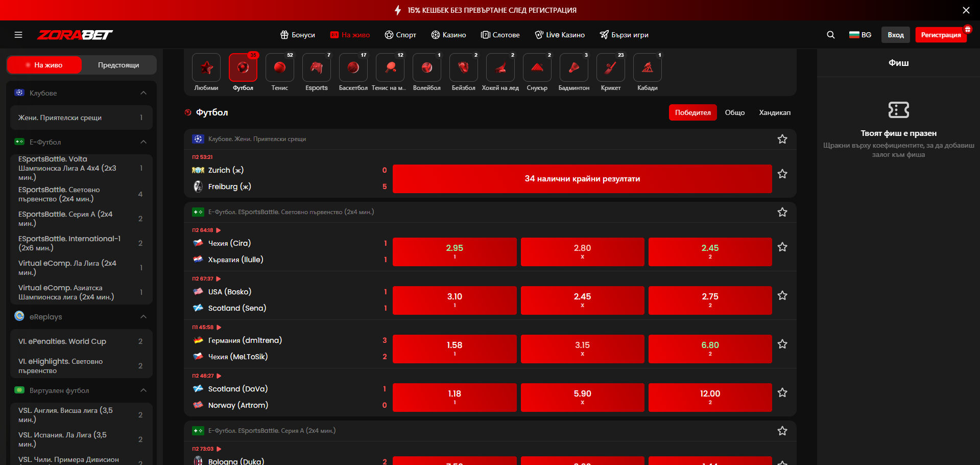Favorite the USA (Bosko) vs Scotland match

coord(782,296)
